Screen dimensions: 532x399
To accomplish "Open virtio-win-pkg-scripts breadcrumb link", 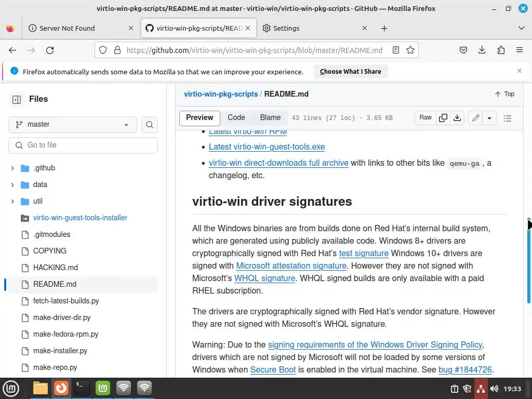I will tap(221, 94).
